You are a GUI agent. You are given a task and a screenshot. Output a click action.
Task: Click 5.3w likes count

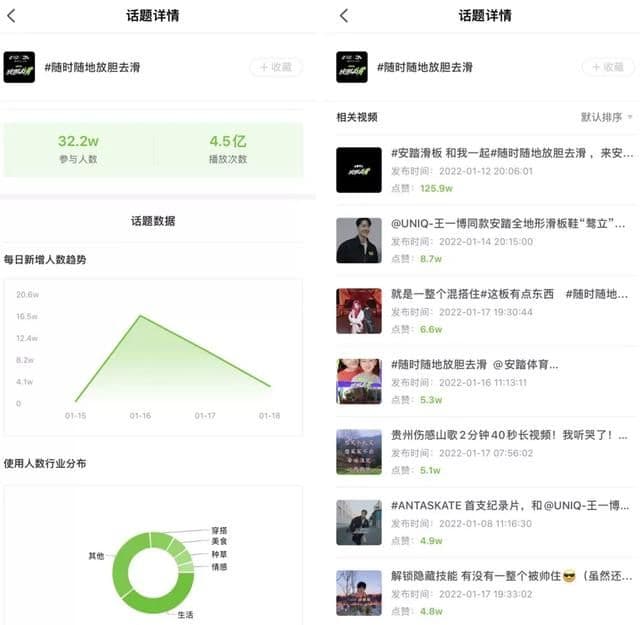tap(431, 400)
